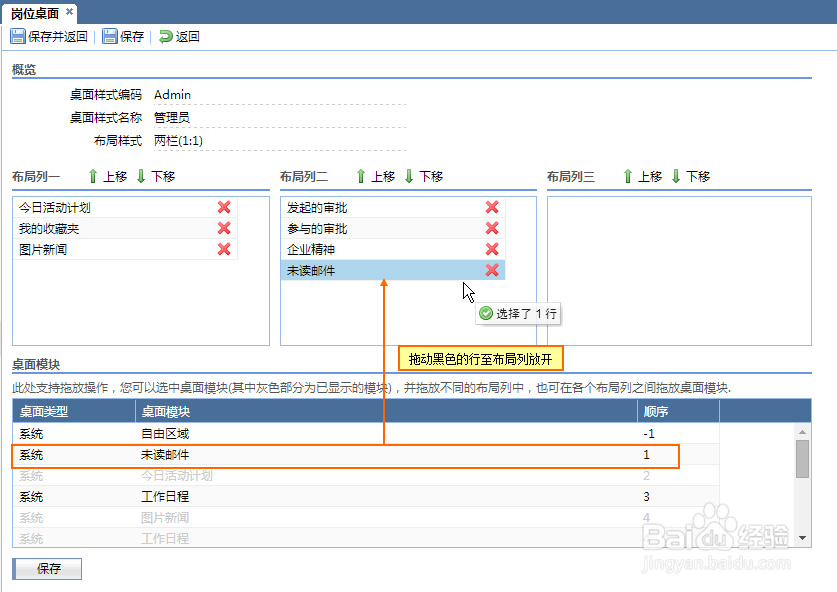Select 发起的审批 row in 布局列二

(393, 207)
